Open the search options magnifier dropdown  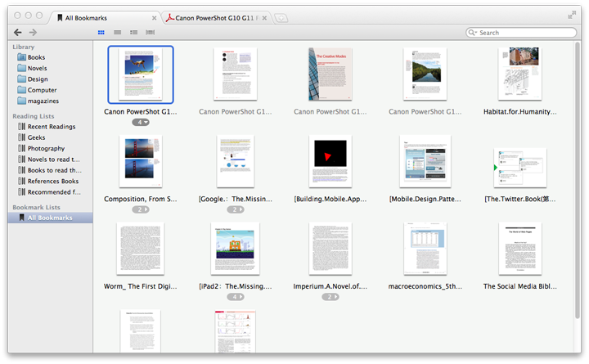[473, 33]
